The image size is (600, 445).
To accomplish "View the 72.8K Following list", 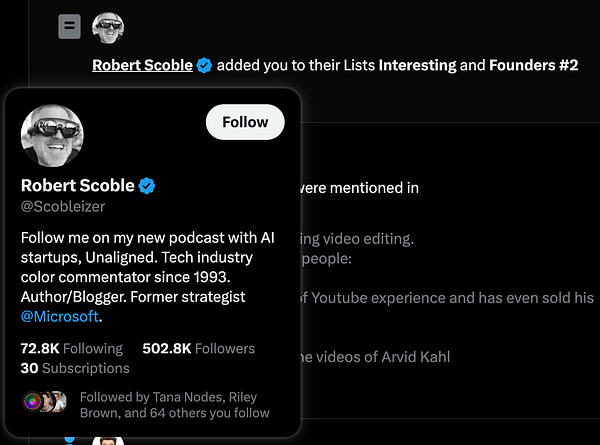I will coord(71,349).
